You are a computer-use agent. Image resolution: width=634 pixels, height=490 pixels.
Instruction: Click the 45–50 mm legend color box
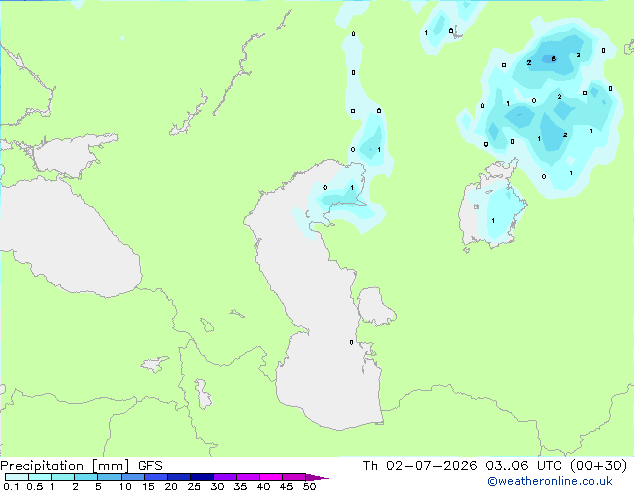tap(294, 477)
